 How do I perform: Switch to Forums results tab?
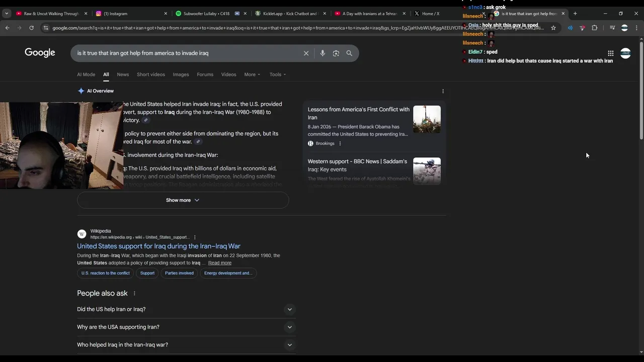point(205,74)
